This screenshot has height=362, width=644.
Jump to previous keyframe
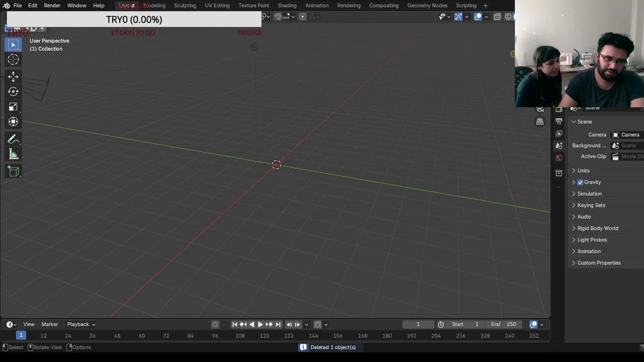point(243,324)
